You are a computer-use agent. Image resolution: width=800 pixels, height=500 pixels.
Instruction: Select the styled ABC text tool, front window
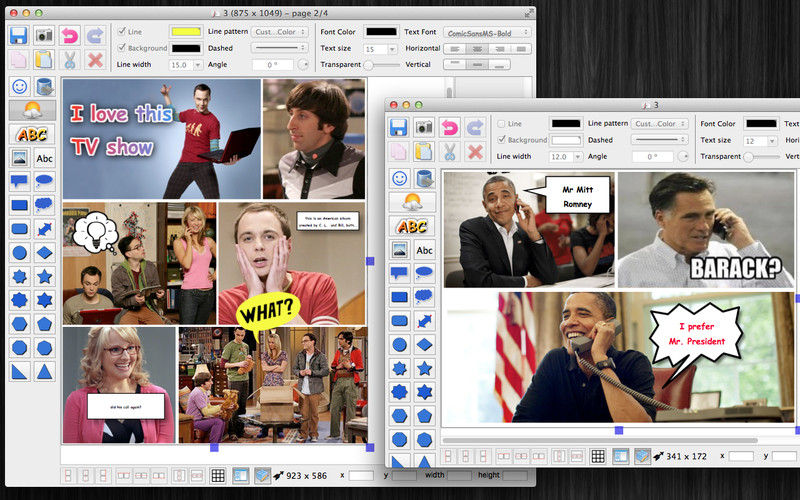[412, 226]
